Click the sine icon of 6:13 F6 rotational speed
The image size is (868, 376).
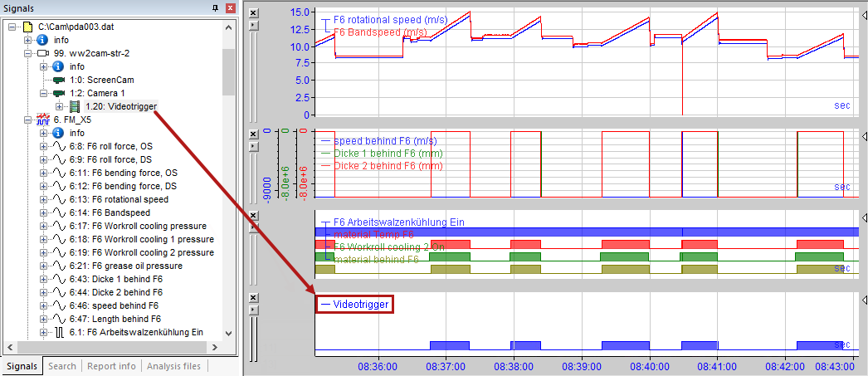click(x=59, y=199)
